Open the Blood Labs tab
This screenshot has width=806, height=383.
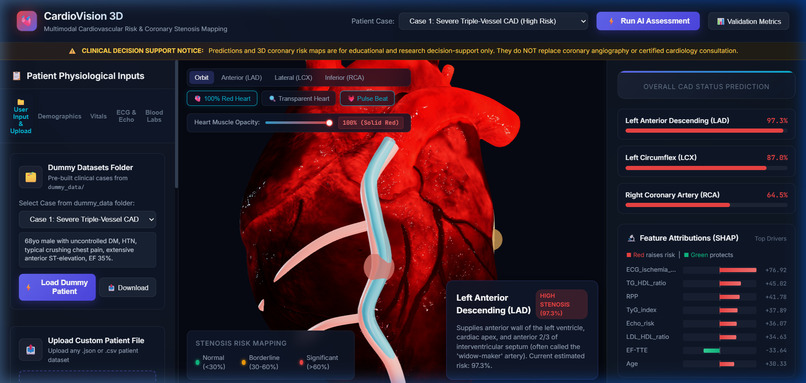tap(154, 116)
